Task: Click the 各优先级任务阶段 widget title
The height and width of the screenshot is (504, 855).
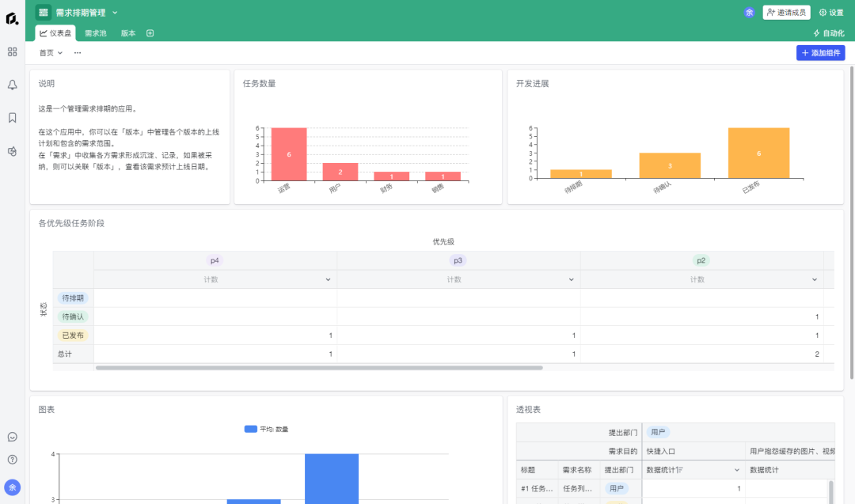Action: pyautogui.click(x=71, y=223)
